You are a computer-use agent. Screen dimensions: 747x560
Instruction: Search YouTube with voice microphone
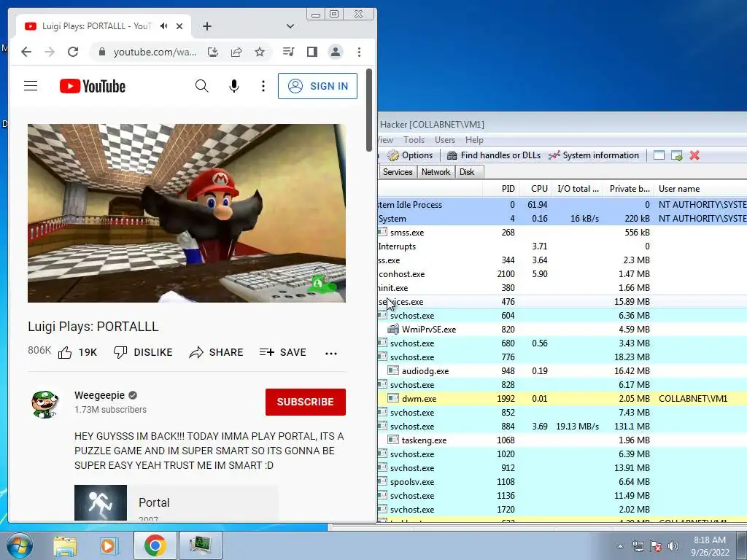tap(234, 86)
